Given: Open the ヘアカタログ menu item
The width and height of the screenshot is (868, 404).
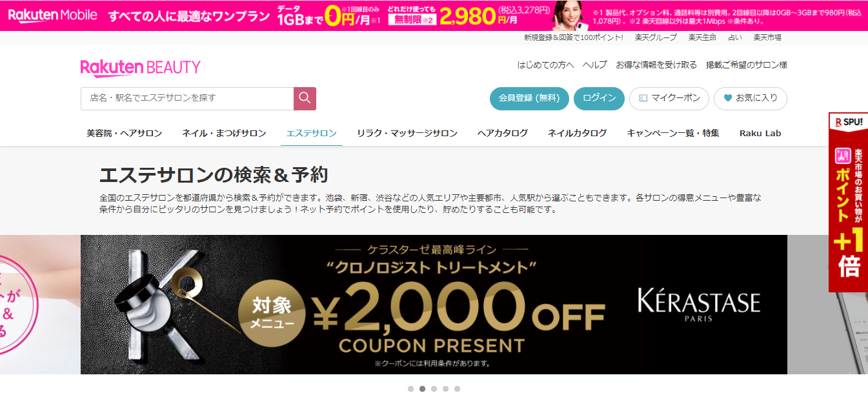Looking at the screenshot, I should [503, 134].
